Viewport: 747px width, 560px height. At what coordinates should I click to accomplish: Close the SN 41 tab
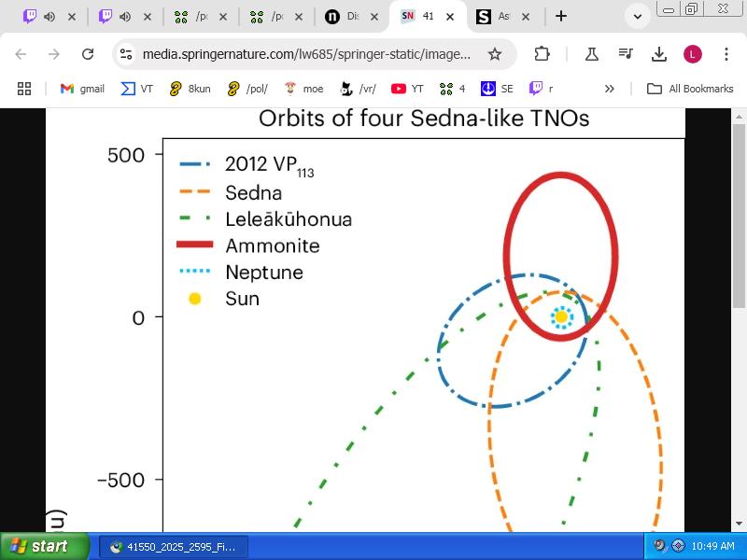[450, 17]
